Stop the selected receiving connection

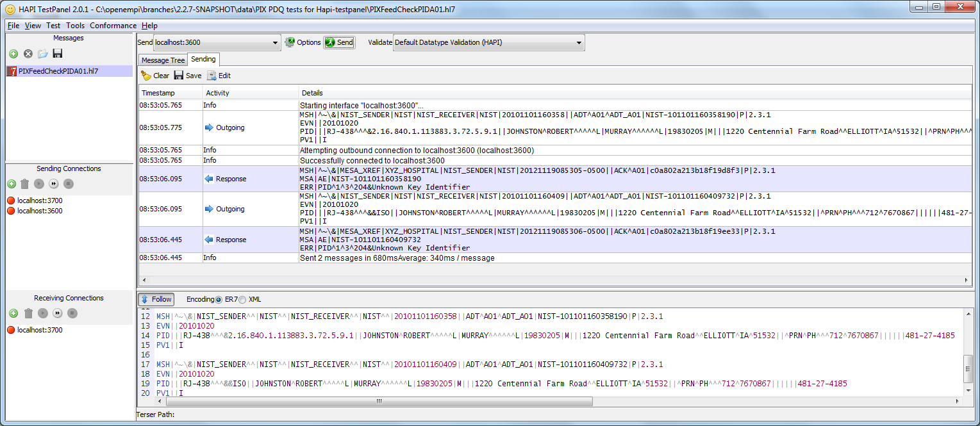[x=72, y=313]
